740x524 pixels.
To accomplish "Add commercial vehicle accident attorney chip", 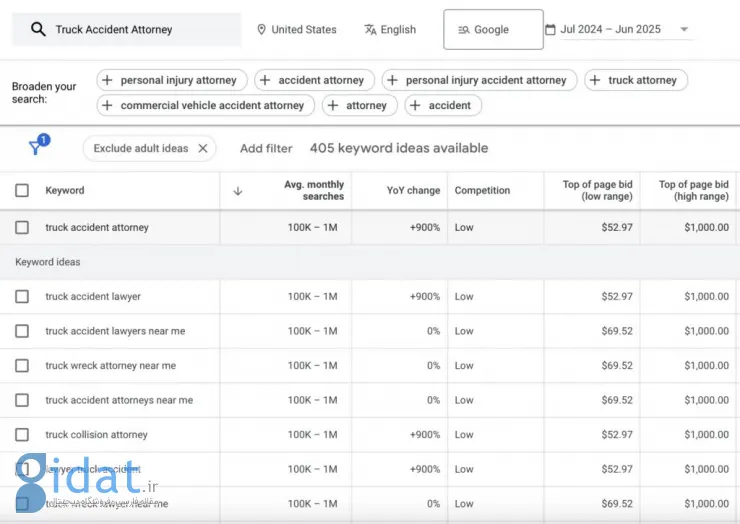I will click(x=206, y=105).
